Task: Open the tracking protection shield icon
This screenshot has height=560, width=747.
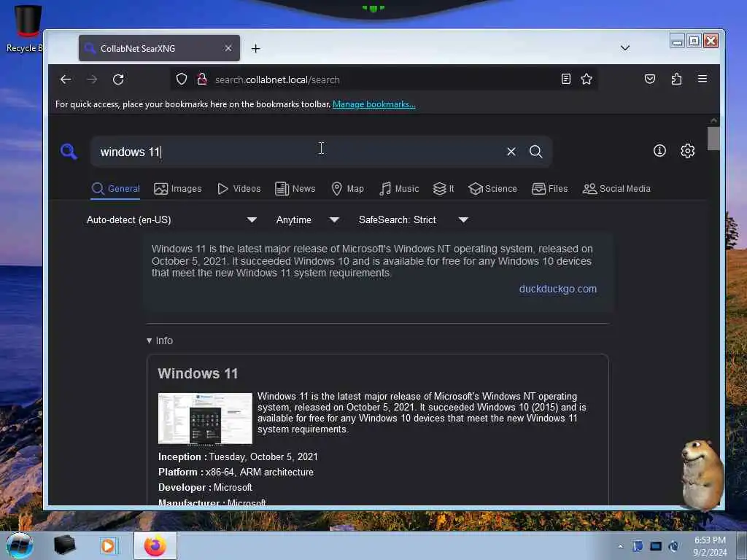Action: coord(182,79)
